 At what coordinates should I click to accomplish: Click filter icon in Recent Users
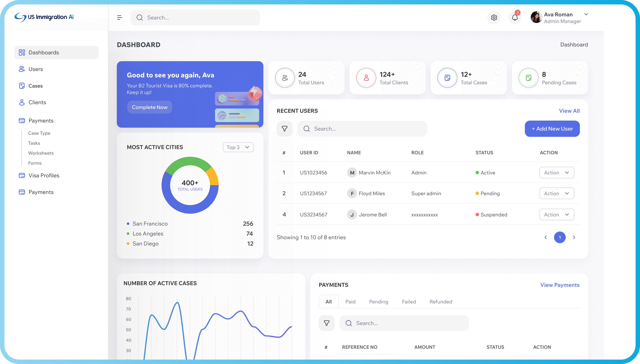284,128
